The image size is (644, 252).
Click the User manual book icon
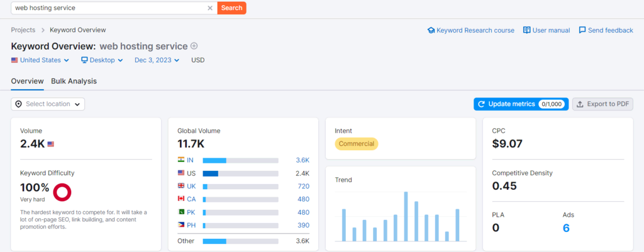point(526,30)
